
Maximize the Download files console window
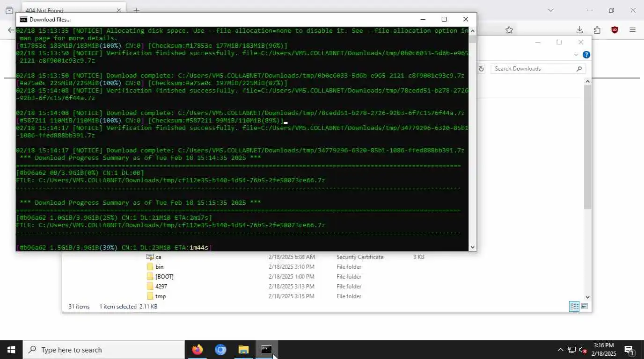pos(444,19)
